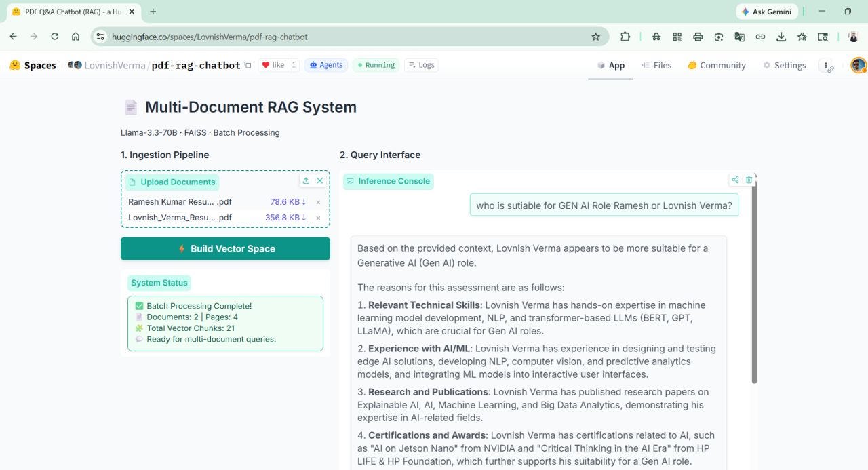Click the Build Vector Space button
This screenshot has width=868, height=470.
[x=225, y=248]
